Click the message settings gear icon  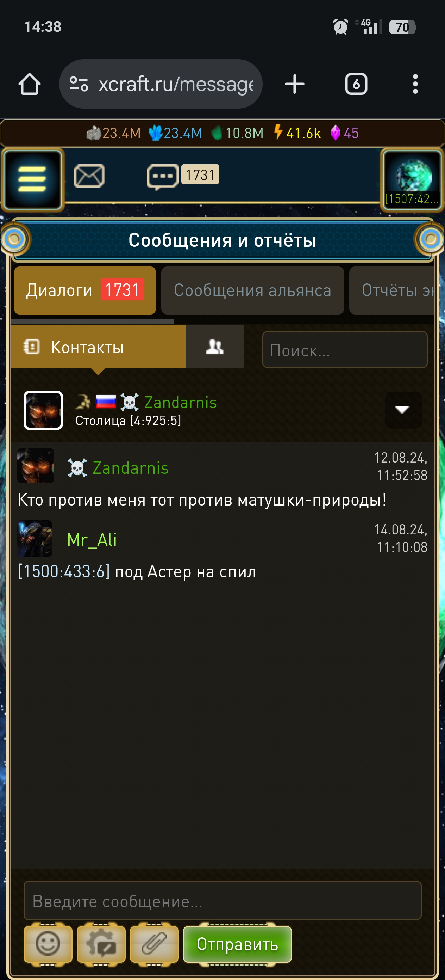coord(101,944)
